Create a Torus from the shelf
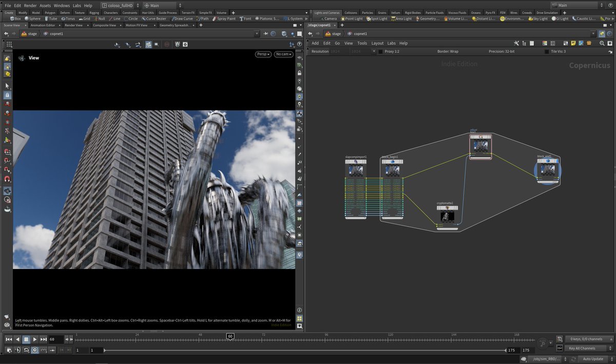The height and width of the screenshot is (364, 616). 67,18
